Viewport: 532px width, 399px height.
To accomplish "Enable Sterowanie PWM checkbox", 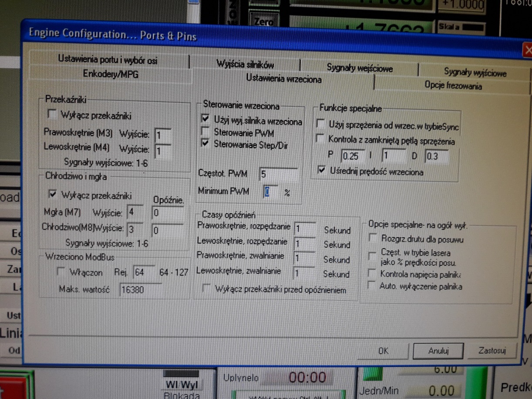I will click(205, 131).
